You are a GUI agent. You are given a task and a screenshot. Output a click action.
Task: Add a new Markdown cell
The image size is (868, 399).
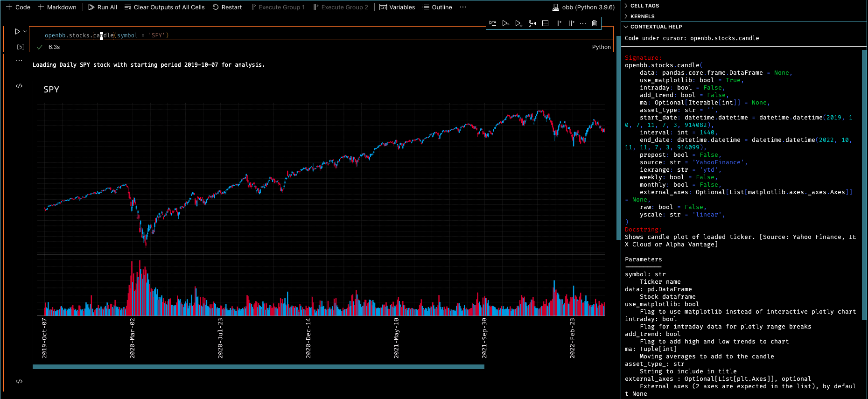point(57,7)
